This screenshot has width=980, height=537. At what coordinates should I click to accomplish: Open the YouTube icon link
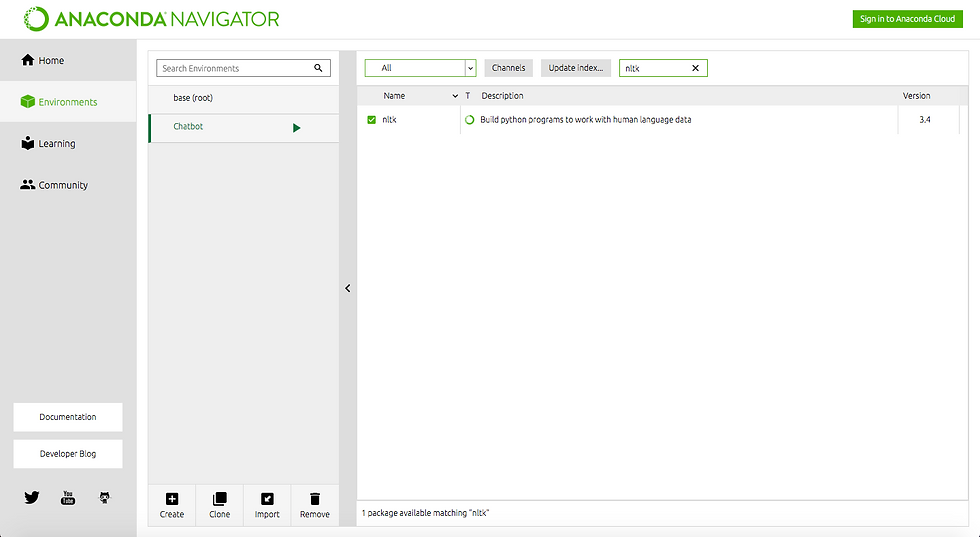coord(68,498)
